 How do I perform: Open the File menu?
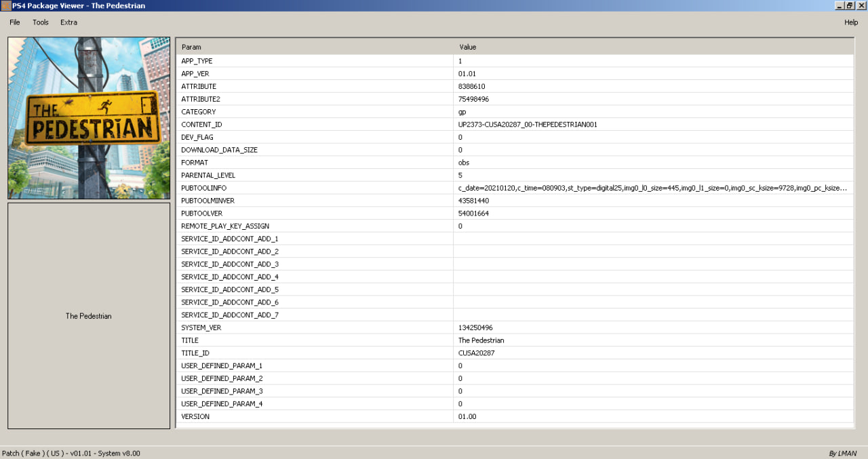pyautogui.click(x=15, y=22)
